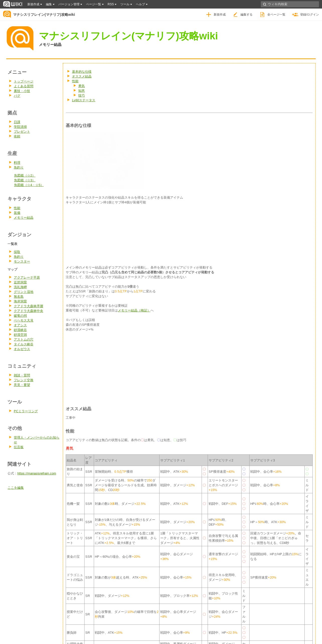Open アクアレーテ平原 map link
Viewport: 322px width, 644px height.
click(27, 278)
